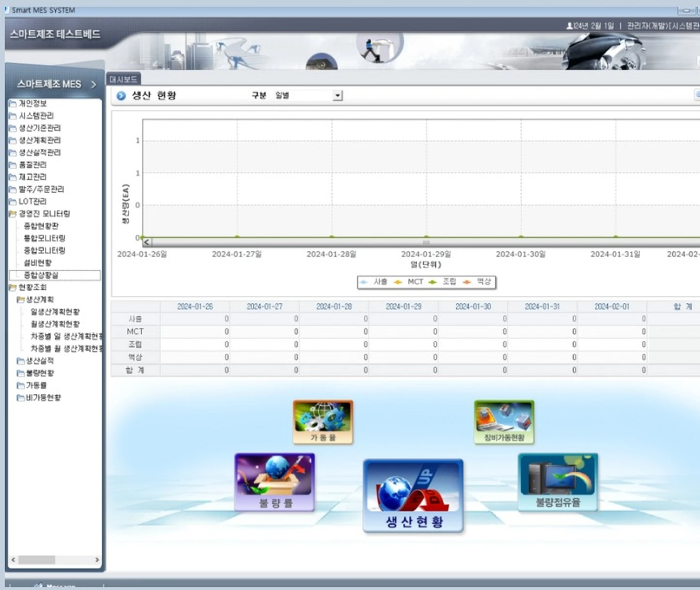This screenshot has height=590, width=700.
Task: Click the 2024-01-29 column header in the table
Action: click(x=403, y=307)
